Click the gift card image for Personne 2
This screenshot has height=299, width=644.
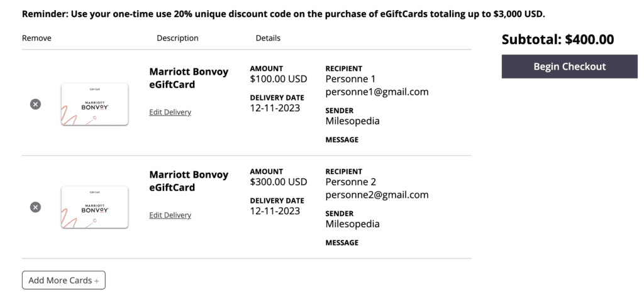[x=94, y=207]
